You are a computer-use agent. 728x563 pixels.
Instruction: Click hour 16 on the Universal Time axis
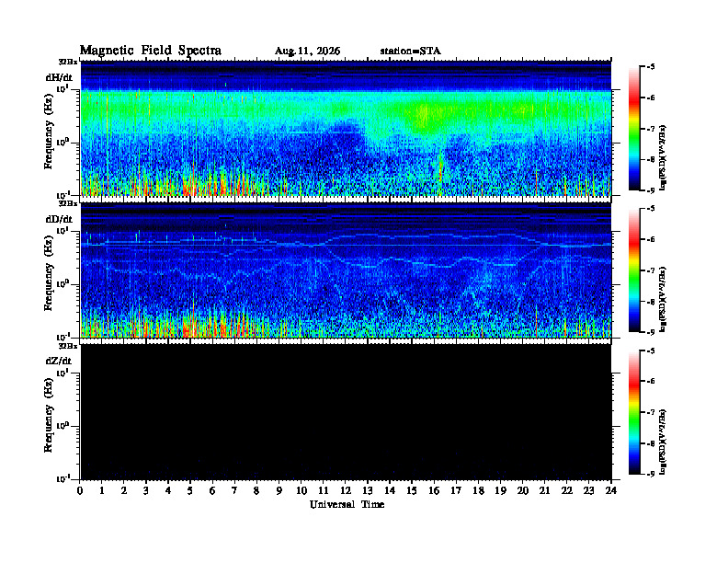click(x=434, y=491)
